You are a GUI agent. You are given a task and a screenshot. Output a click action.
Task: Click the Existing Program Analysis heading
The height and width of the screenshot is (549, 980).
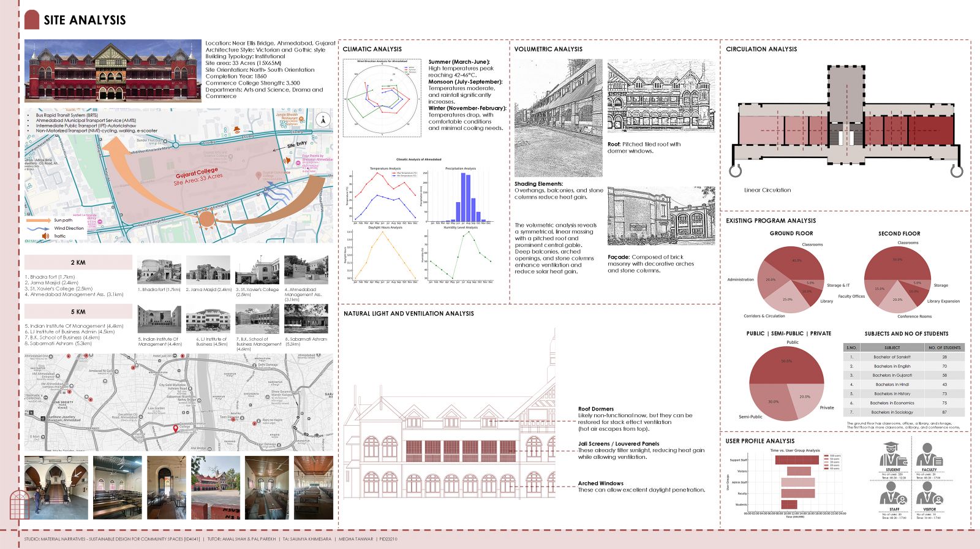click(771, 221)
